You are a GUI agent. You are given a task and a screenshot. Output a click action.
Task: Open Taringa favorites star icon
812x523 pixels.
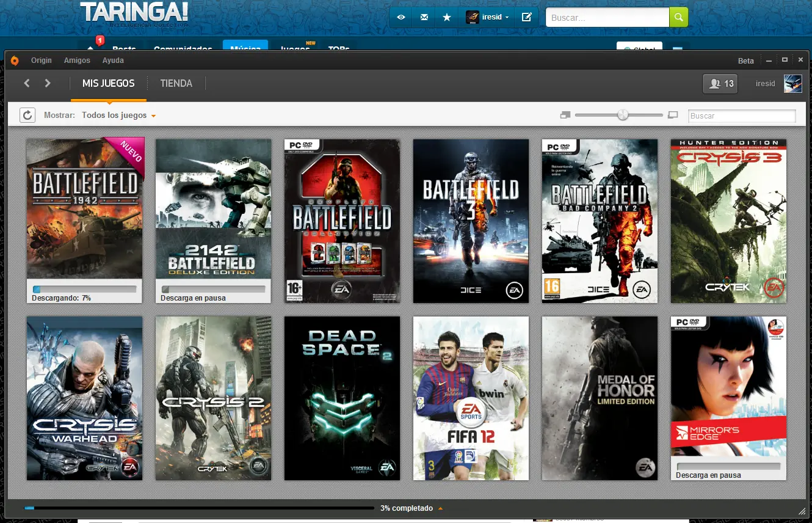(447, 17)
